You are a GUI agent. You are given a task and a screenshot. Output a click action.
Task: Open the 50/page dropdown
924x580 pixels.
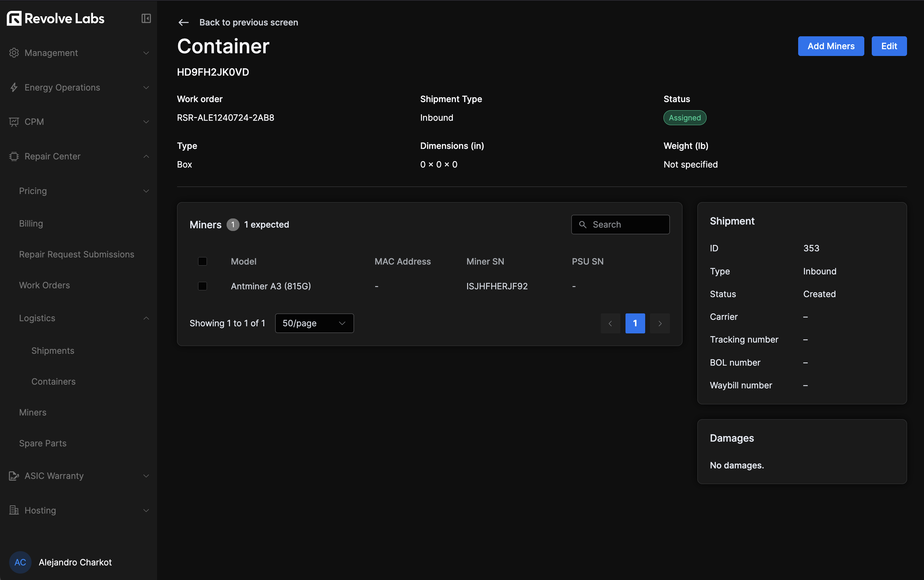point(314,323)
